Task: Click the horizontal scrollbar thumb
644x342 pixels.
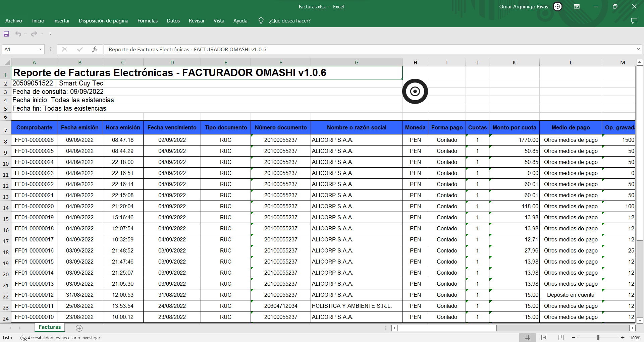Action: pyautogui.click(x=447, y=328)
